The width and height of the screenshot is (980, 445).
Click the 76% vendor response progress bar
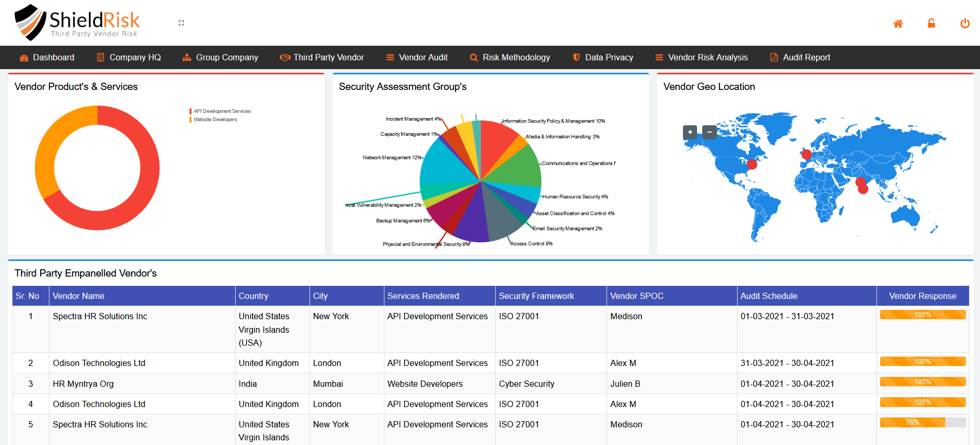[922, 423]
